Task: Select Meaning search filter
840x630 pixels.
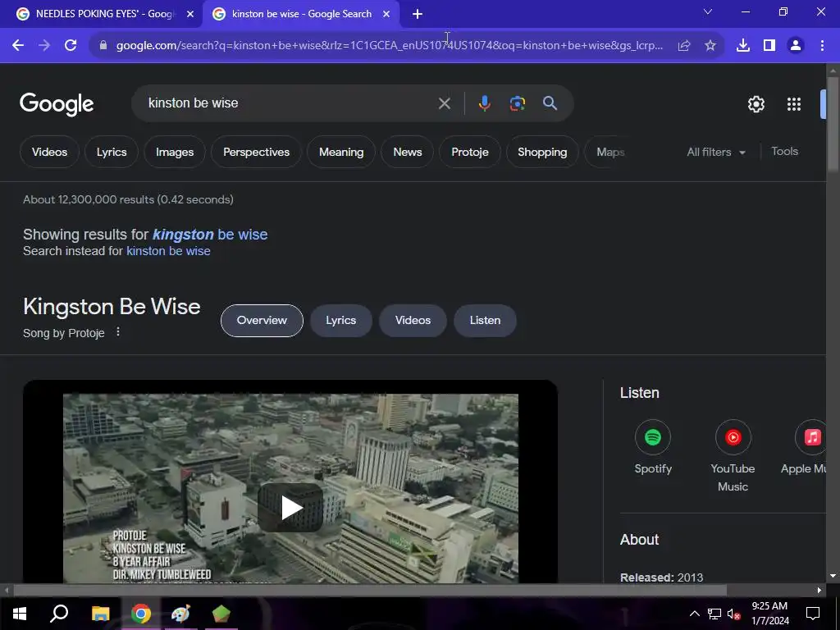Action: pos(341,152)
